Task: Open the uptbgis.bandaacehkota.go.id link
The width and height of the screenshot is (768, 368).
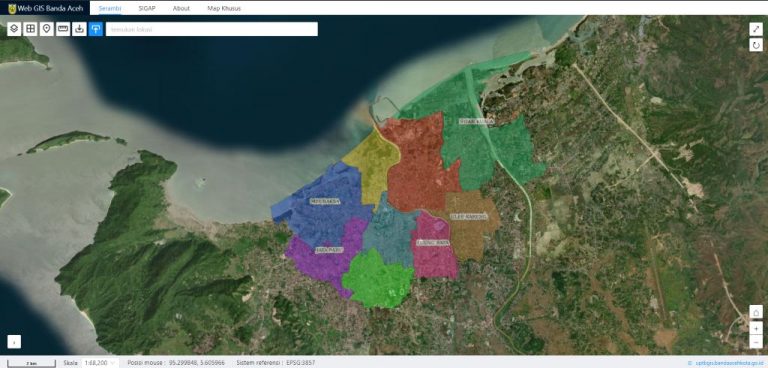Action: [727, 363]
